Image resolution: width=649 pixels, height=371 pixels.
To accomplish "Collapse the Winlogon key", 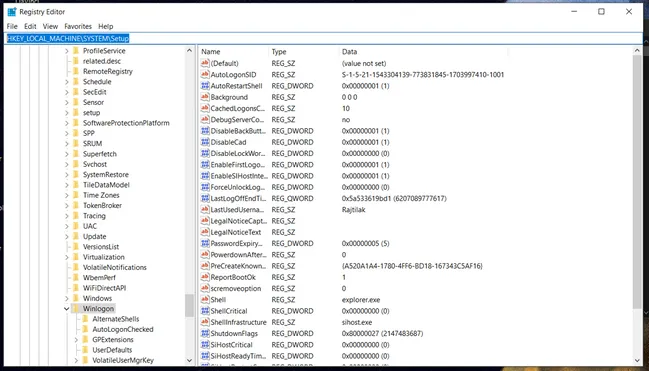I will tap(66, 308).
